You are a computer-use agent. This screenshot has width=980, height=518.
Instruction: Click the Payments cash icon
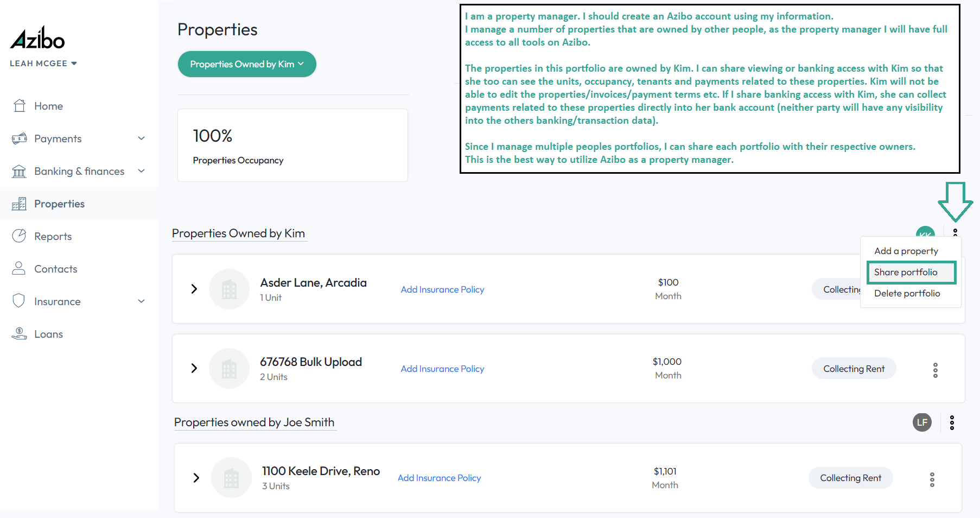pos(20,138)
